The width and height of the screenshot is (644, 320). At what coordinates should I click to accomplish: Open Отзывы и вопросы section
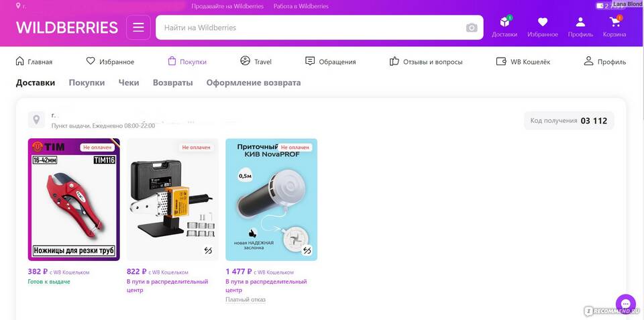pos(426,62)
